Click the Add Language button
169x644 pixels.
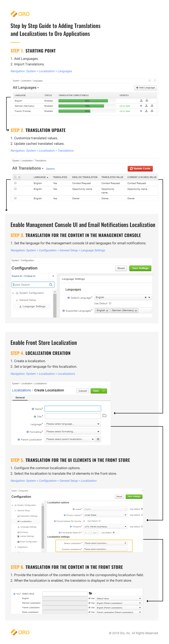tap(145, 88)
